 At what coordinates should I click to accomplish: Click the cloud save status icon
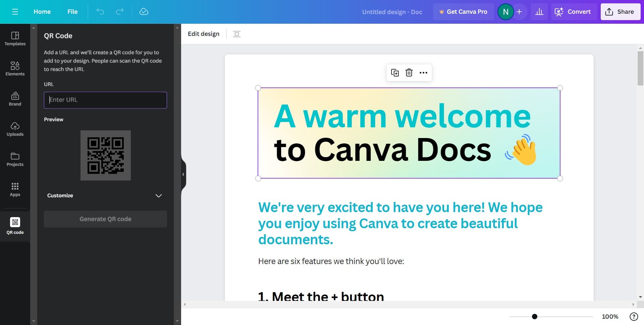click(144, 12)
